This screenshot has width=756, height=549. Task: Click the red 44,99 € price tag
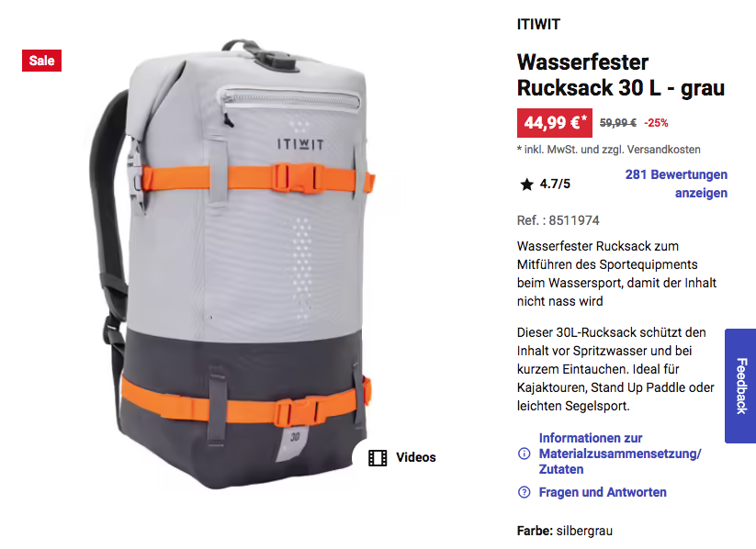555,123
